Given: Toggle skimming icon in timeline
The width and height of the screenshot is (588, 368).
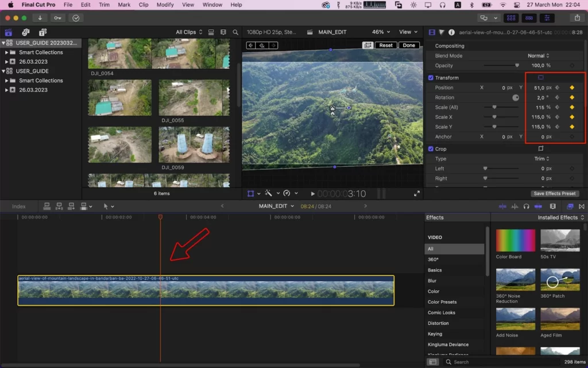Looking at the screenshot, I should [x=502, y=206].
